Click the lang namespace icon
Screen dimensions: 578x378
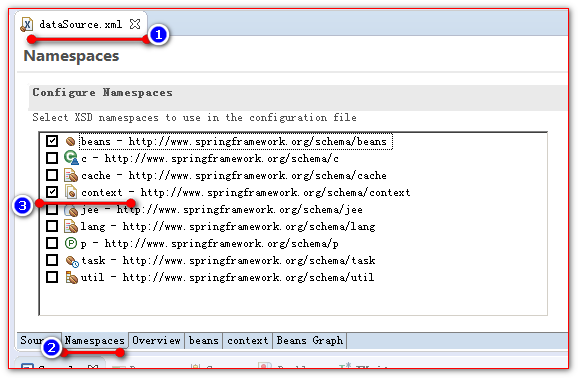[71, 226]
